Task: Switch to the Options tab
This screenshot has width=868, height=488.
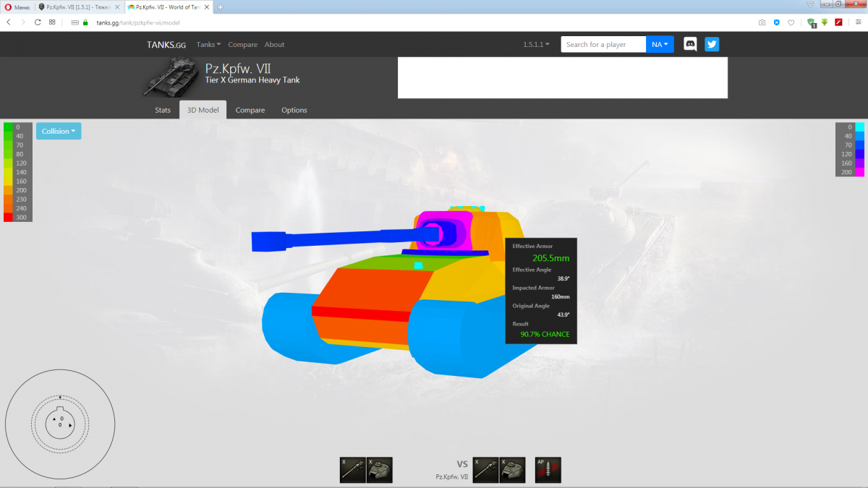Action: point(294,110)
